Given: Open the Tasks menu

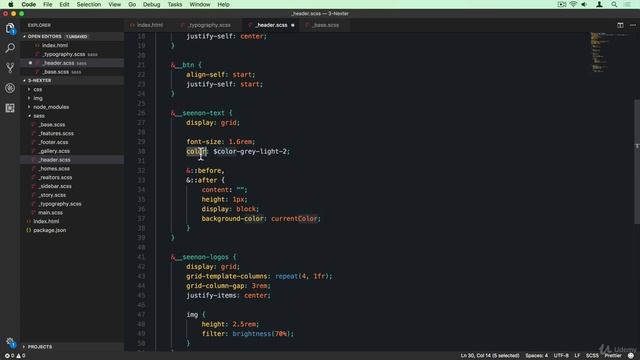Looking at the screenshot, I should (x=175, y=4).
